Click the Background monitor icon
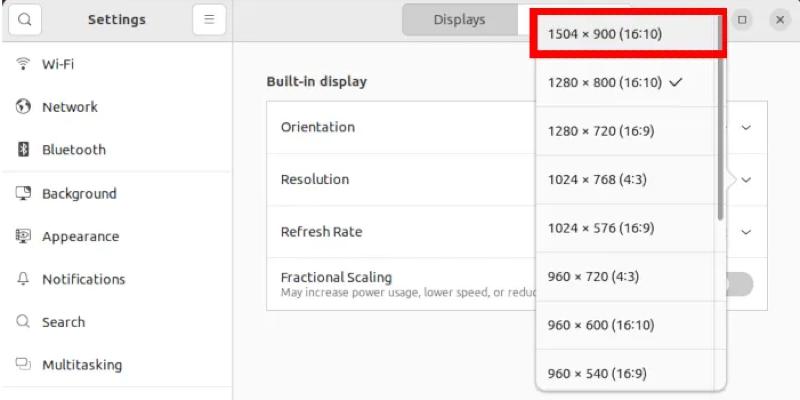 (23, 194)
